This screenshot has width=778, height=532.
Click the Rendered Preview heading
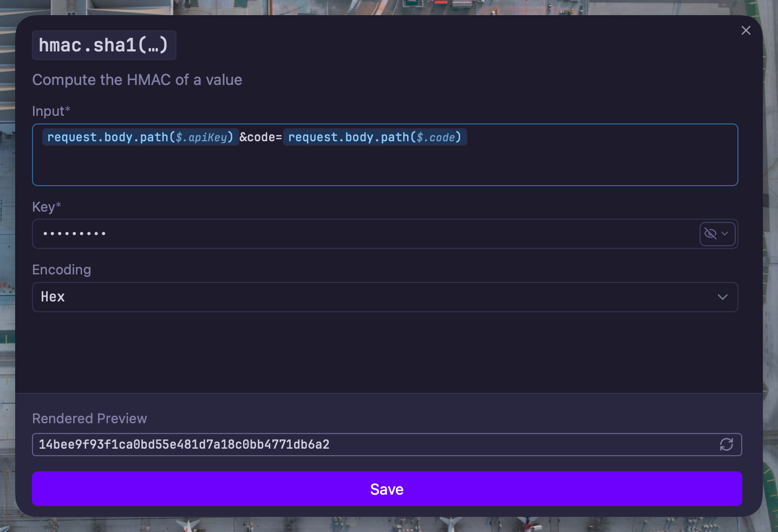tap(89, 418)
